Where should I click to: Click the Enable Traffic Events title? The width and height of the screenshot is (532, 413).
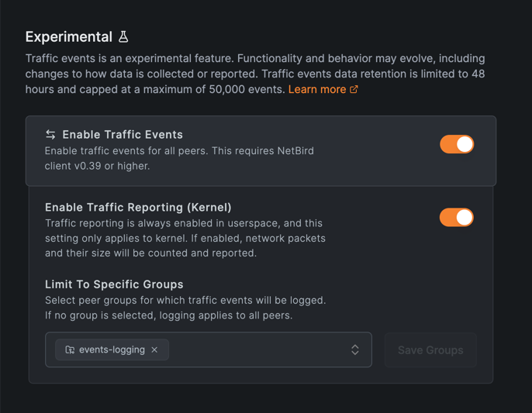tap(123, 135)
